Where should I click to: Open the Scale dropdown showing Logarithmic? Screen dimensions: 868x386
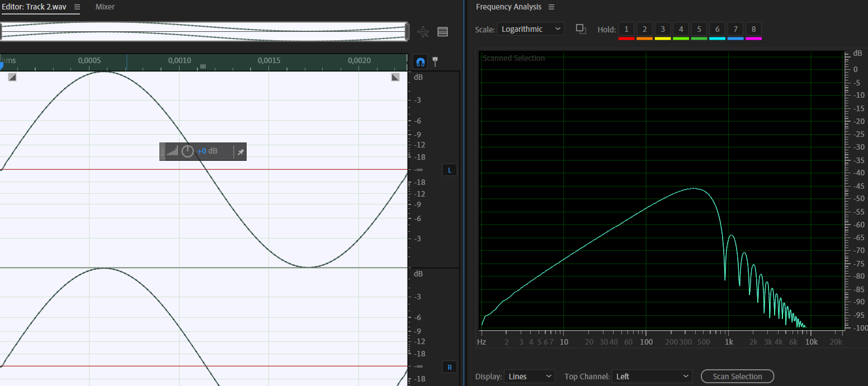[x=530, y=29]
